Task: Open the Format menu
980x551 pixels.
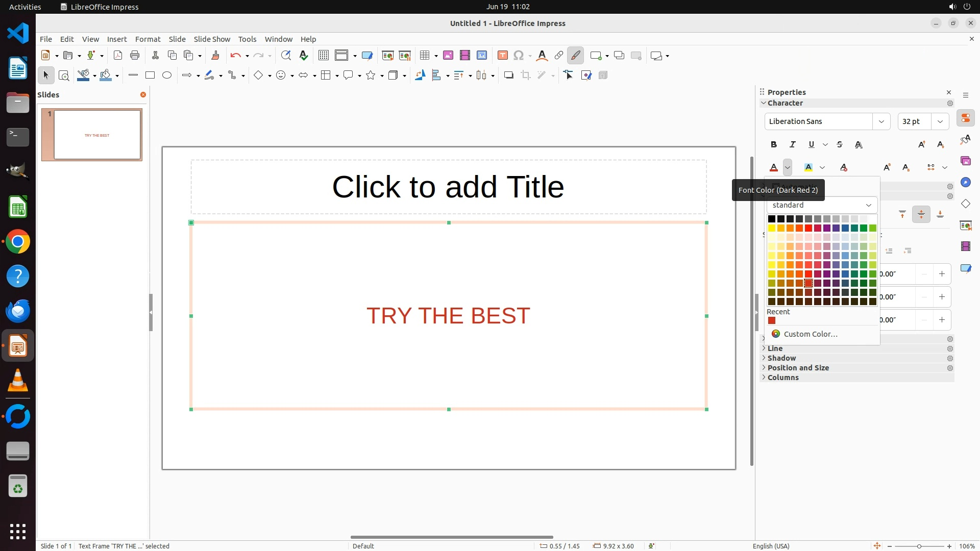Action: [x=148, y=39]
